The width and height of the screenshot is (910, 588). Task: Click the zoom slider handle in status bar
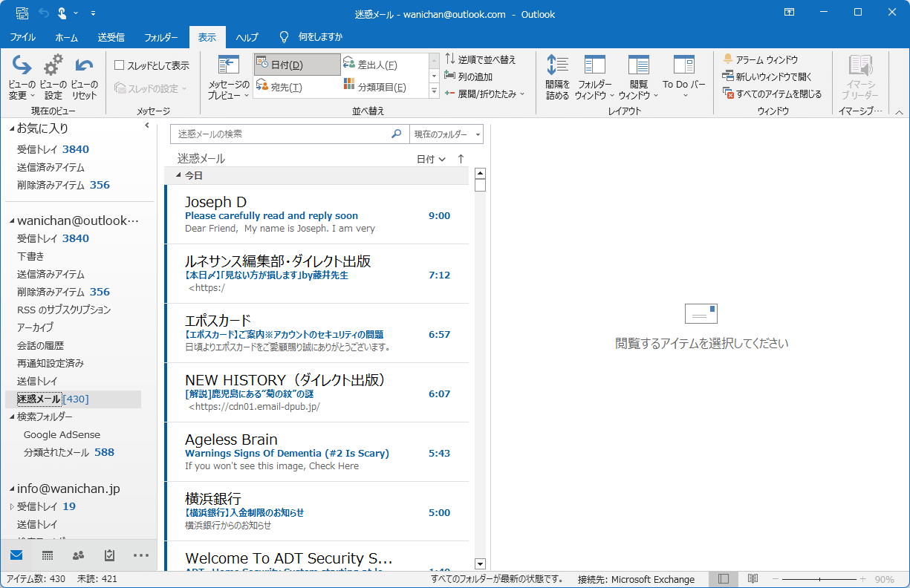[820, 579]
